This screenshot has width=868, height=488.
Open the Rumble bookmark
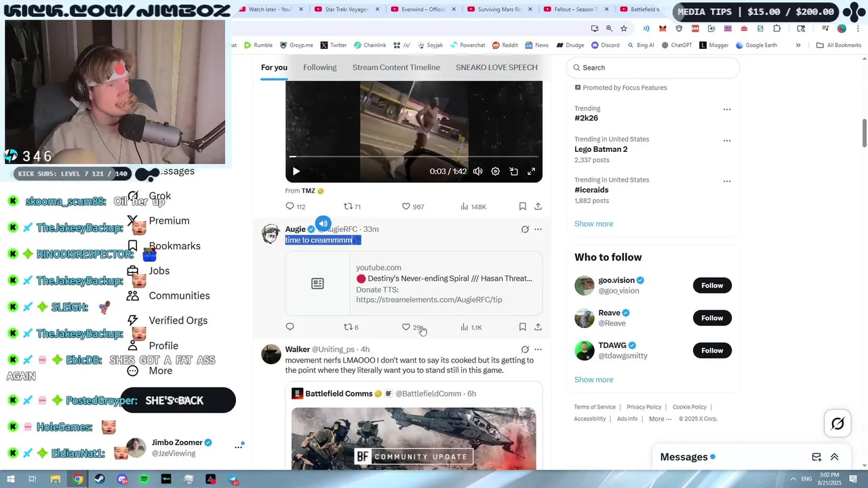click(258, 45)
